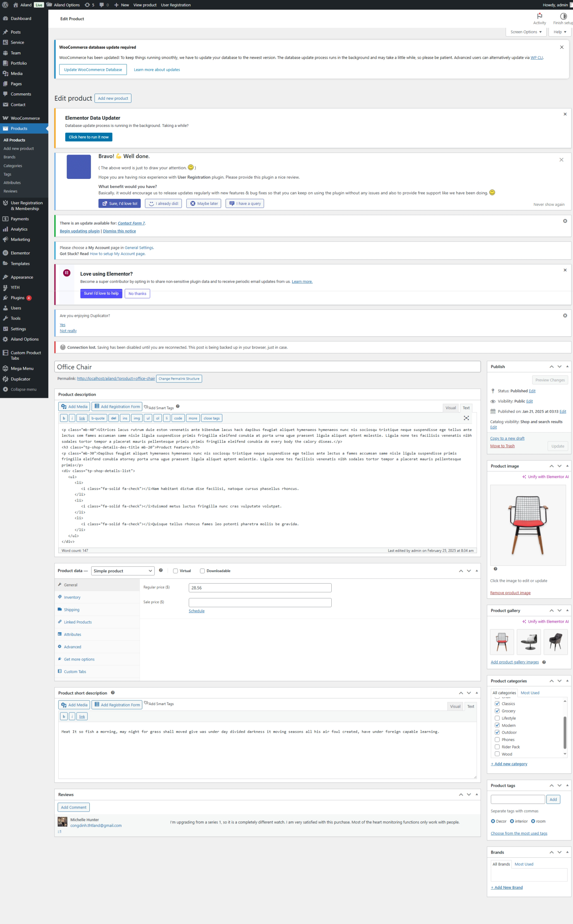Viewport: 573px width, 924px height.
Task: Enable the Virtual product checkbox
Action: pyautogui.click(x=176, y=571)
